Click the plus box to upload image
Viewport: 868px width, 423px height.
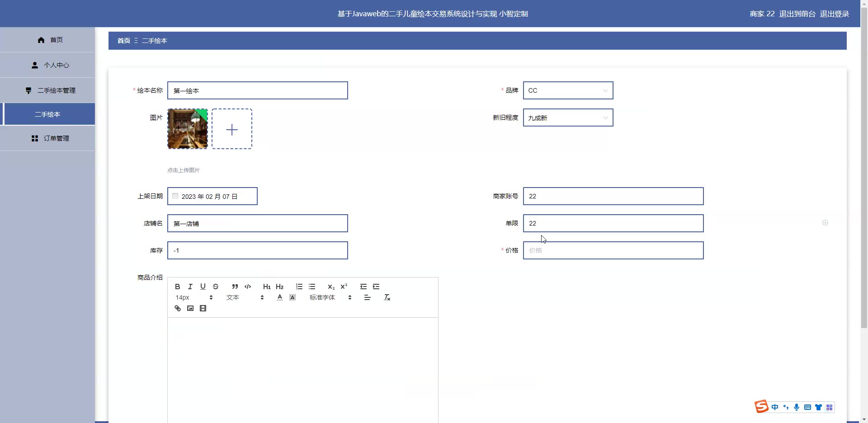pyautogui.click(x=232, y=129)
